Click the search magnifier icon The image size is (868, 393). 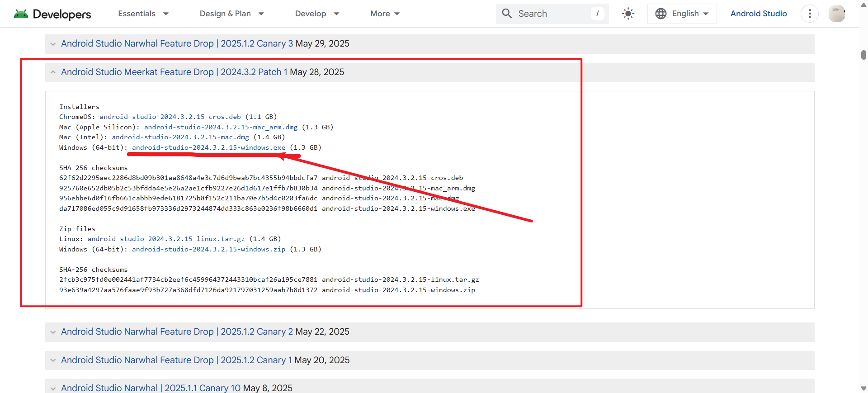click(507, 14)
